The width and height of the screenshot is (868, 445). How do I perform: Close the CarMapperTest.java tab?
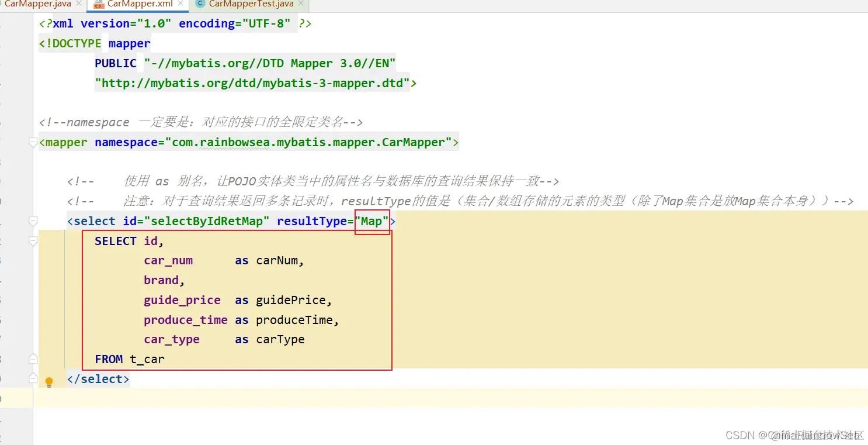pyautogui.click(x=301, y=4)
